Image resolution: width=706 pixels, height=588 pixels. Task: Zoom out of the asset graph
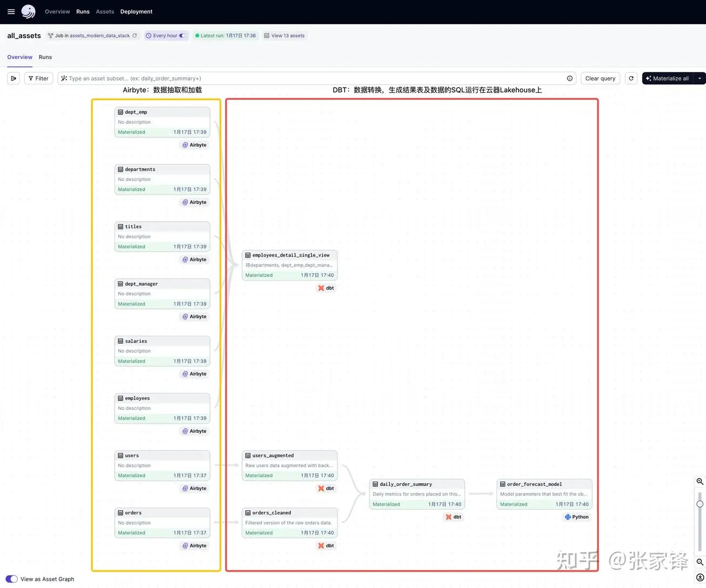[700, 562]
